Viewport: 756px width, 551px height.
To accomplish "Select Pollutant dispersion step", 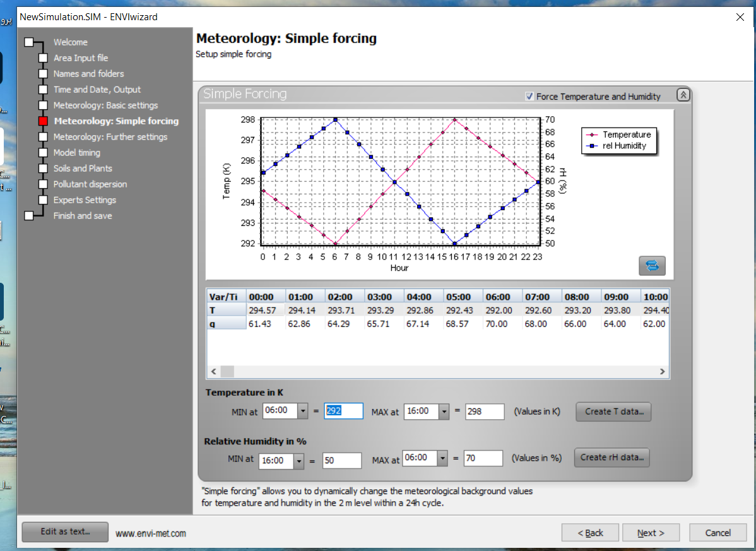I will pyautogui.click(x=90, y=184).
